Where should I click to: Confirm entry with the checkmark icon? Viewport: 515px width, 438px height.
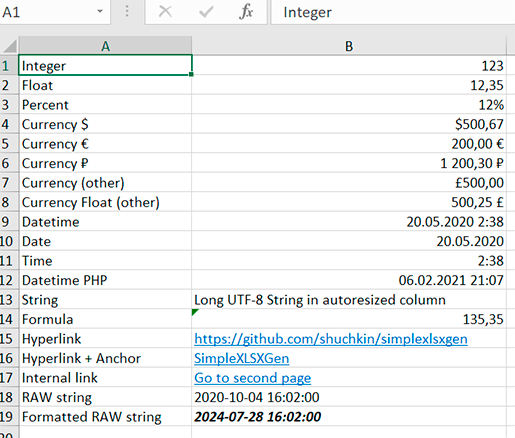206,12
